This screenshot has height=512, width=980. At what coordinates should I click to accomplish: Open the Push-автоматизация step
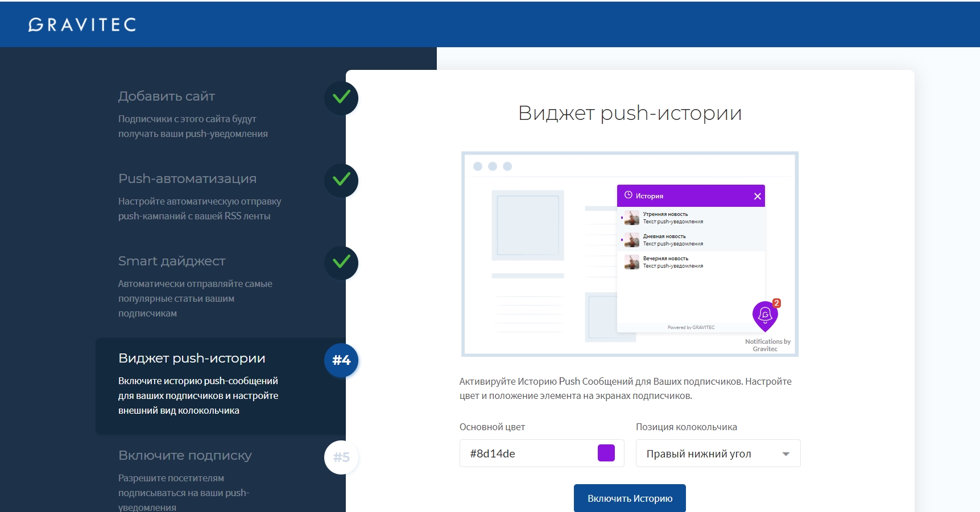click(187, 178)
